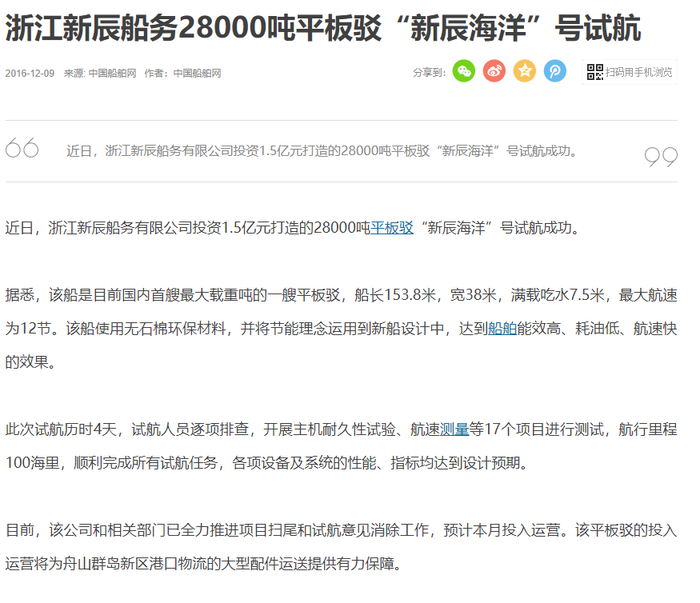Viewport: 700px width, 603px height.
Task: Click the QR code icon
Action: (595, 72)
